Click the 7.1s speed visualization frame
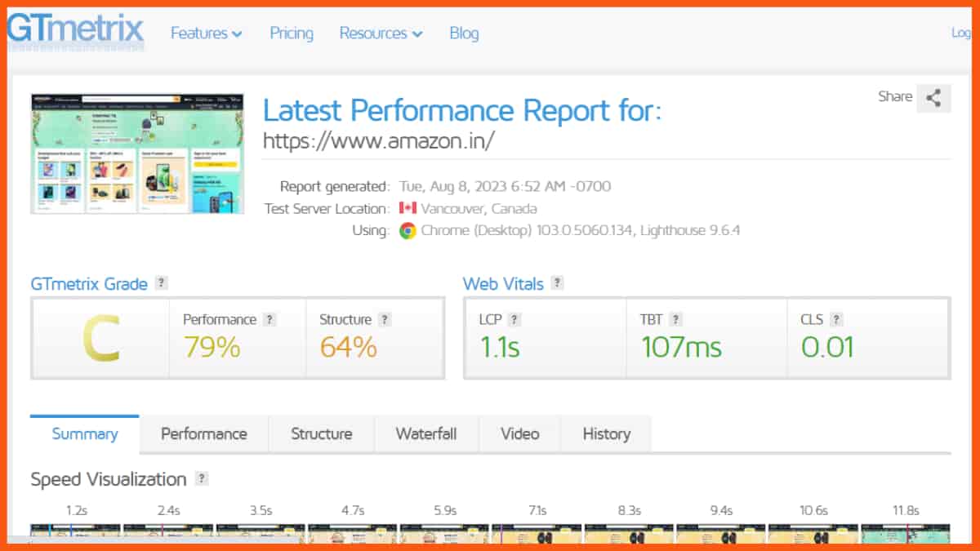This screenshot has width=980, height=551. (x=537, y=533)
